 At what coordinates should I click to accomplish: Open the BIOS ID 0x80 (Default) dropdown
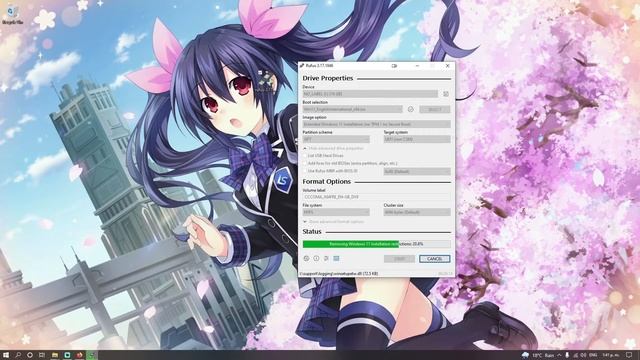pos(417,171)
